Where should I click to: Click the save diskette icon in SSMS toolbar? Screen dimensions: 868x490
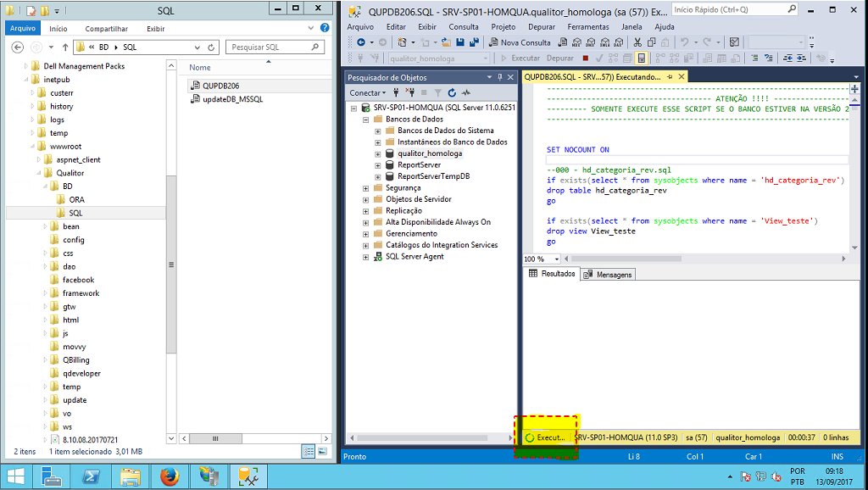460,42
